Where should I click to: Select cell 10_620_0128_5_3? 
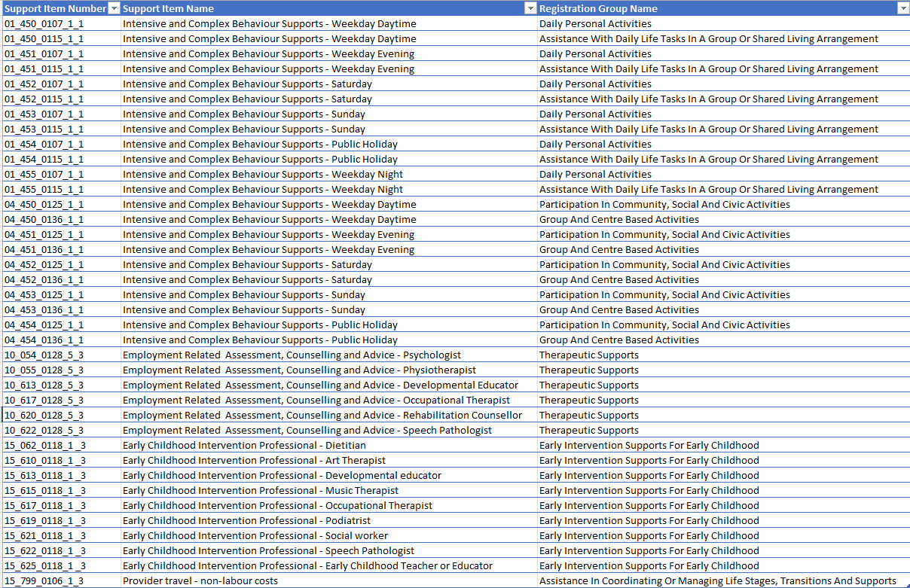(x=60, y=415)
